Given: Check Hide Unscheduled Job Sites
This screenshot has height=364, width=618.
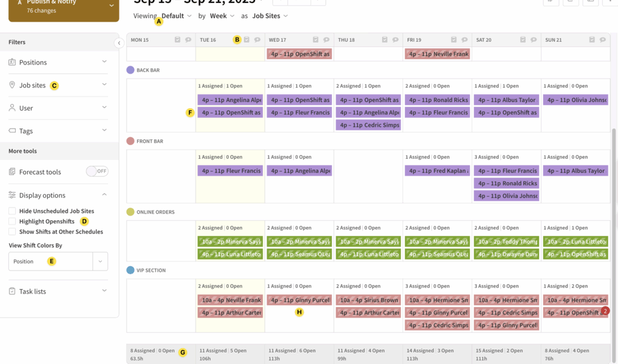Looking at the screenshot, I should tap(13, 211).
